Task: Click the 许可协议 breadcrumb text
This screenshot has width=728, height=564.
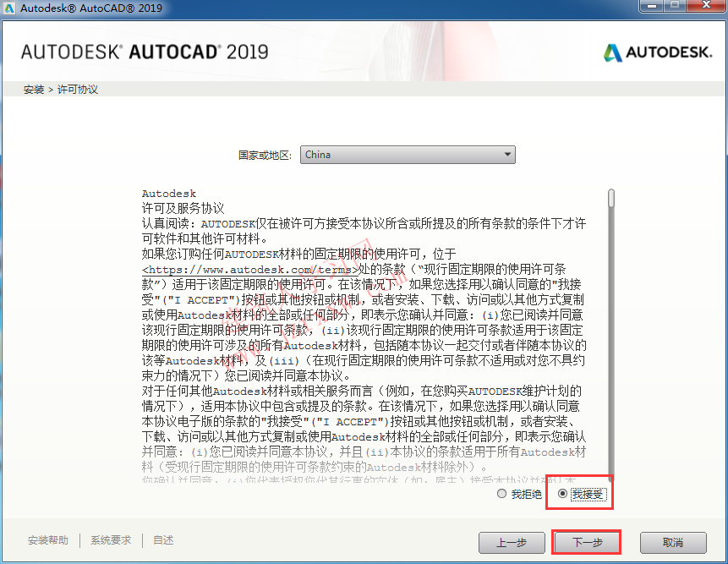Action: point(78,90)
